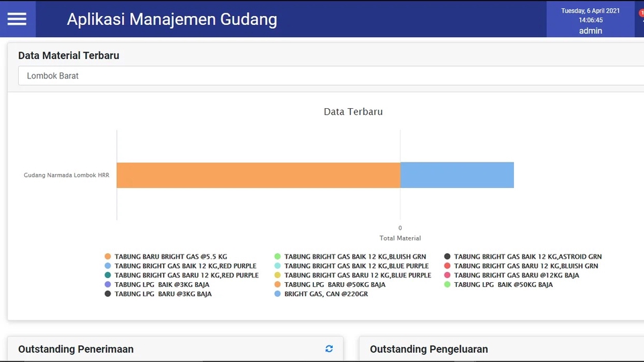The height and width of the screenshot is (362, 644).
Task: Click the Outstanding Pengeluaran panel heading
Action: [x=429, y=349]
